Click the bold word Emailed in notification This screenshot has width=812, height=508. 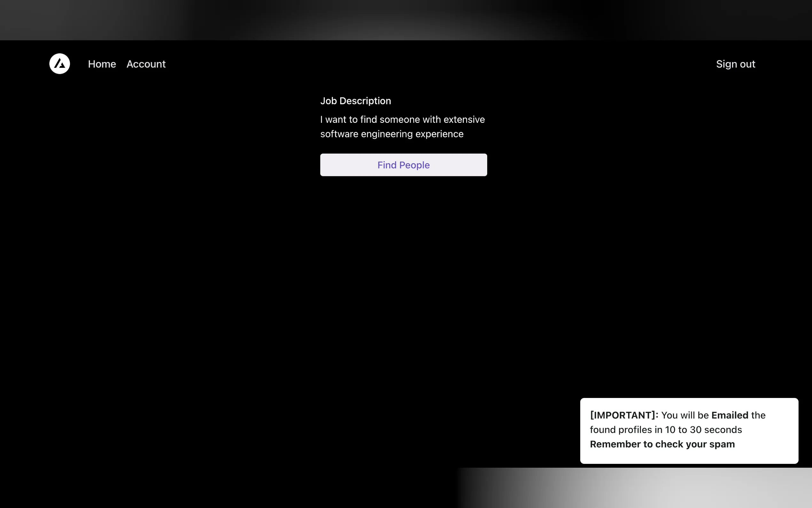click(x=730, y=415)
